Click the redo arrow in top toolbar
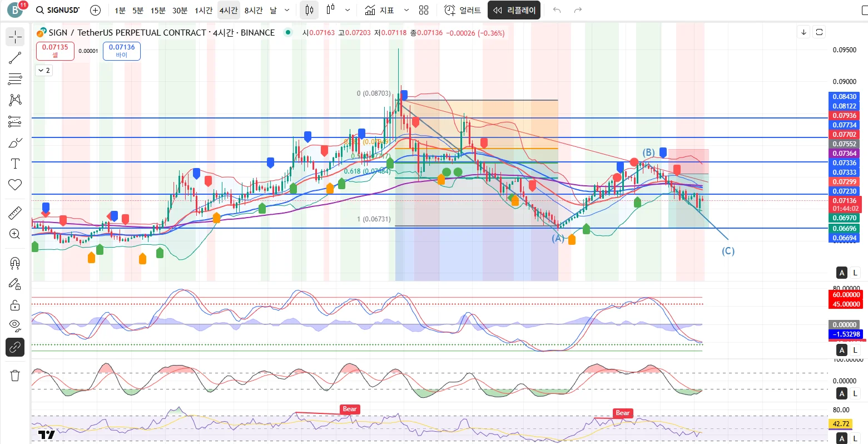 tap(578, 10)
